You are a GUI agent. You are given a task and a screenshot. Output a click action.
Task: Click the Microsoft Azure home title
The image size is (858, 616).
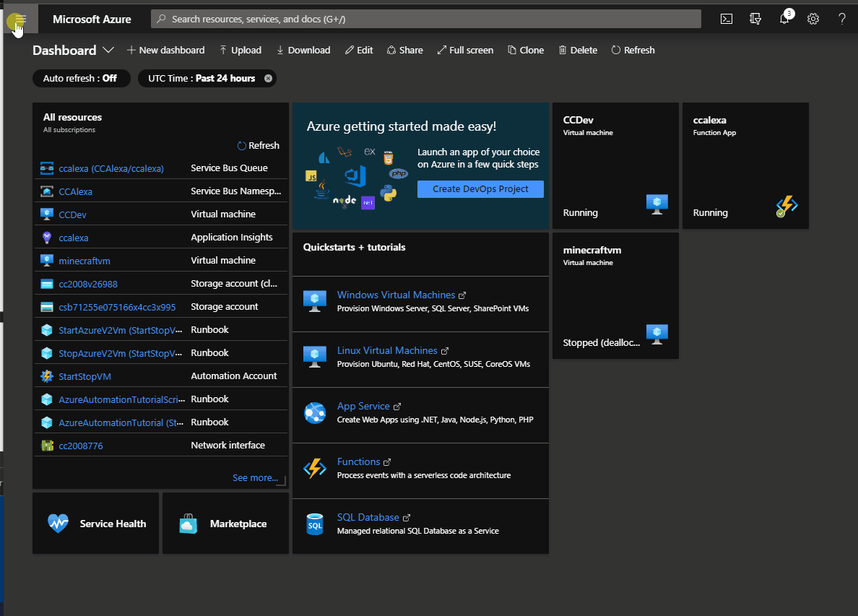coord(92,19)
